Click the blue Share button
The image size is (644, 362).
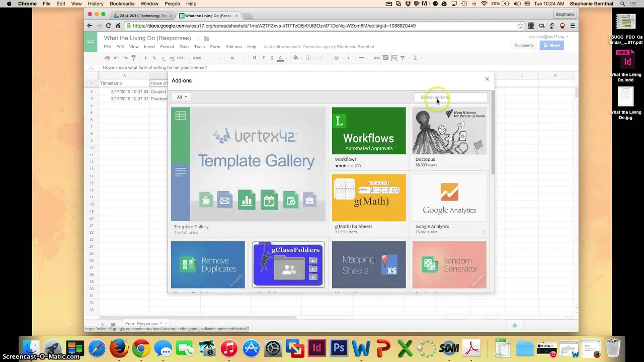tap(551, 45)
